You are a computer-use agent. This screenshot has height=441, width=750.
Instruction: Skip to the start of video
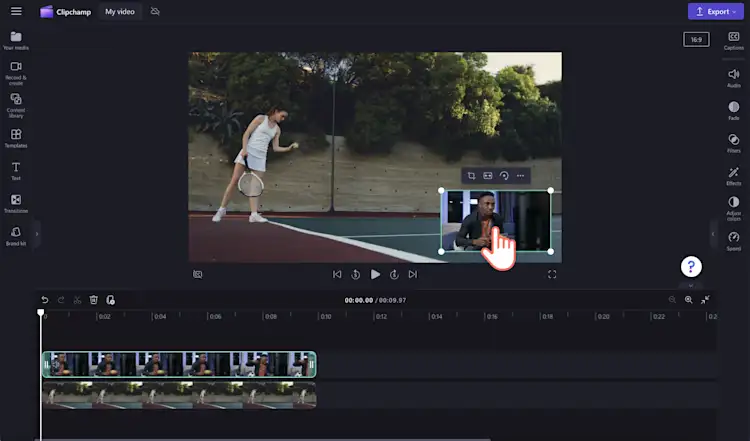pyautogui.click(x=337, y=274)
